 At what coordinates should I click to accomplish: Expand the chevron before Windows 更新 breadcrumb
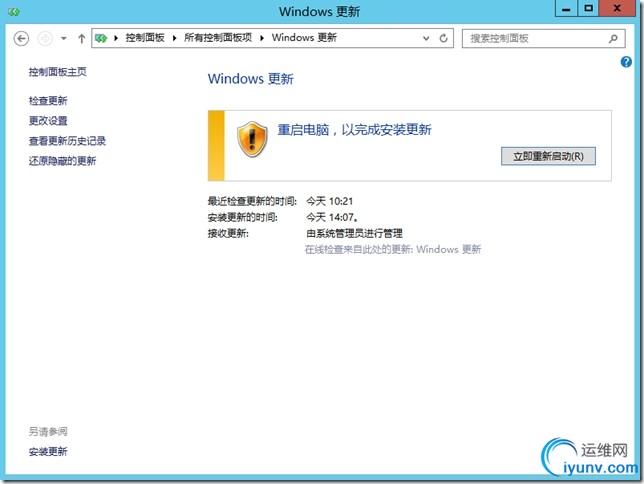262,38
